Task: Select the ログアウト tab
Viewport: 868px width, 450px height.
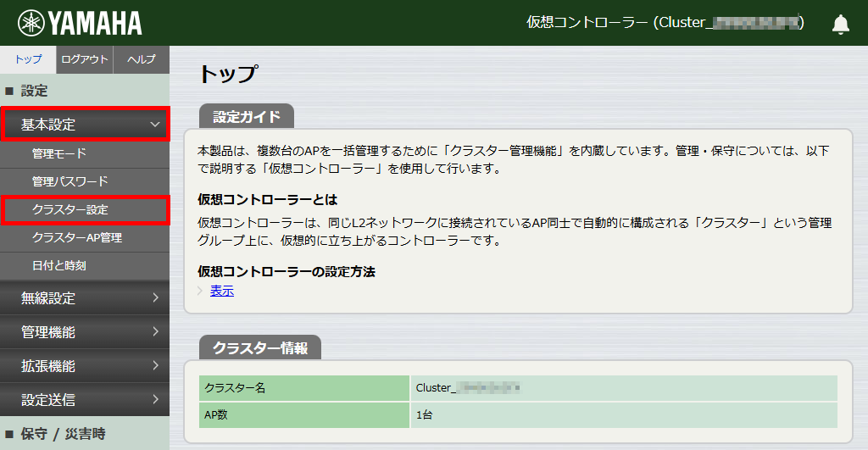Action: 85,59
